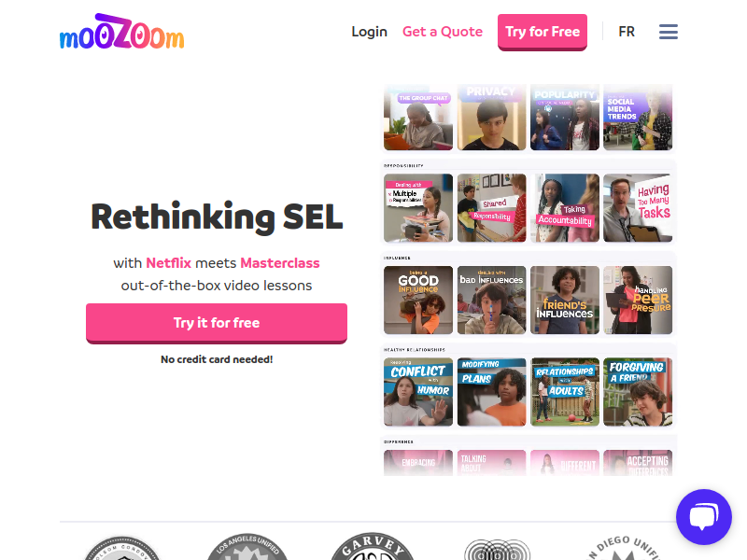Select the Taking Accountability video
This screenshot has height=560, width=747.
click(x=565, y=208)
